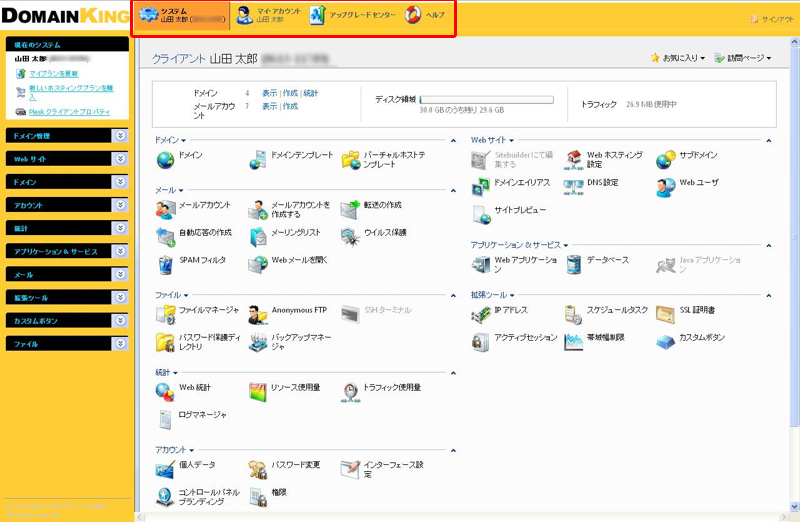Open the ヘルプ tab

pyautogui.click(x=425, y=15)
